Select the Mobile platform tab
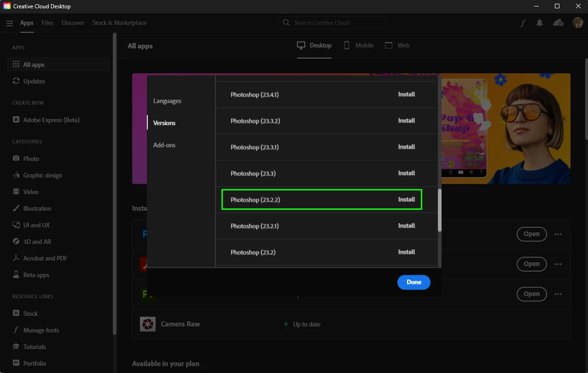The image size is (588, 373). click(358, 45)
